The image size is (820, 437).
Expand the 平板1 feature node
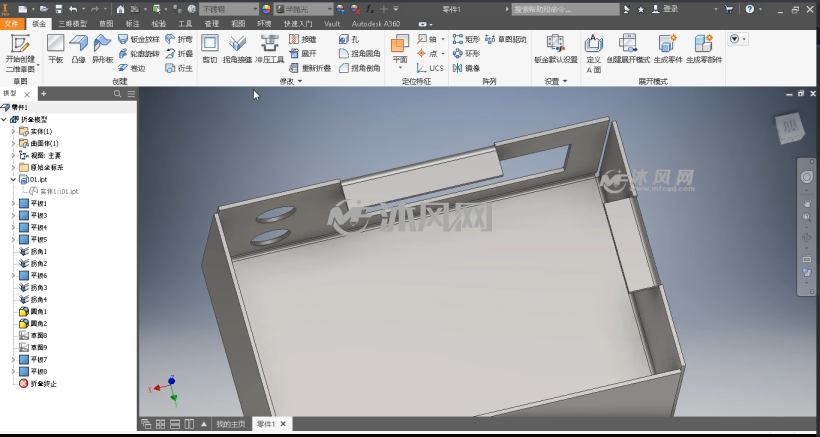(14, 203)
